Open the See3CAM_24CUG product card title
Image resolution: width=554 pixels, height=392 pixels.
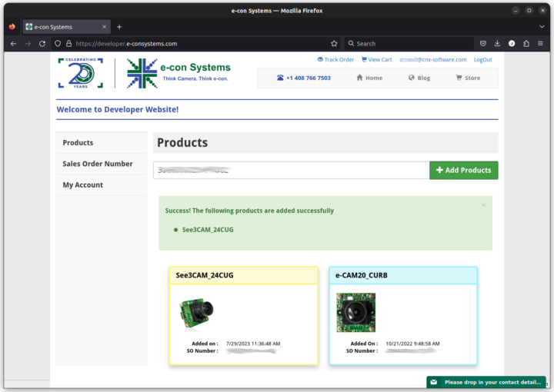coord(205,275)
